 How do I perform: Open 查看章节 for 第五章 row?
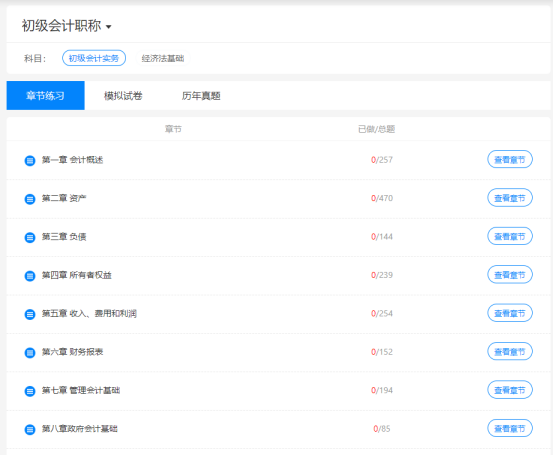(510, 313)
